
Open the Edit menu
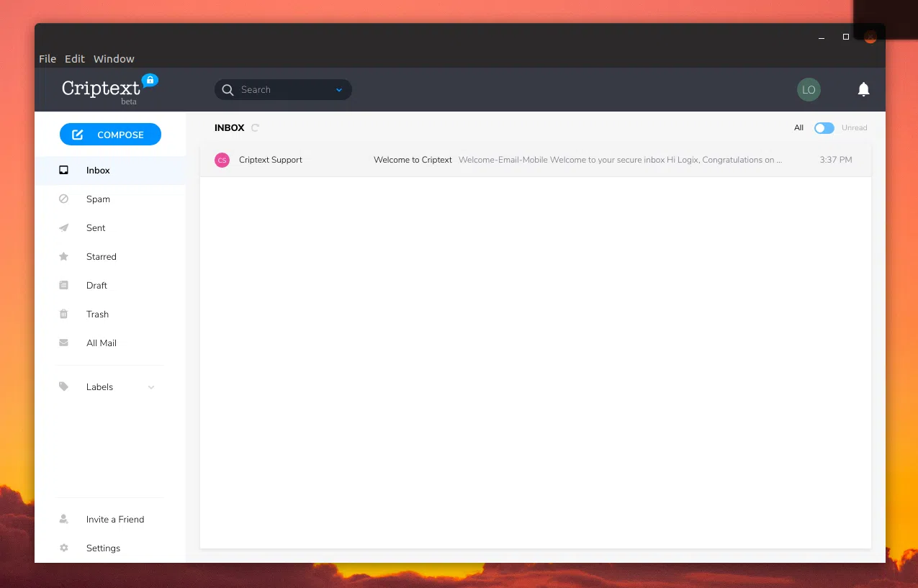(x=75, y=59)
